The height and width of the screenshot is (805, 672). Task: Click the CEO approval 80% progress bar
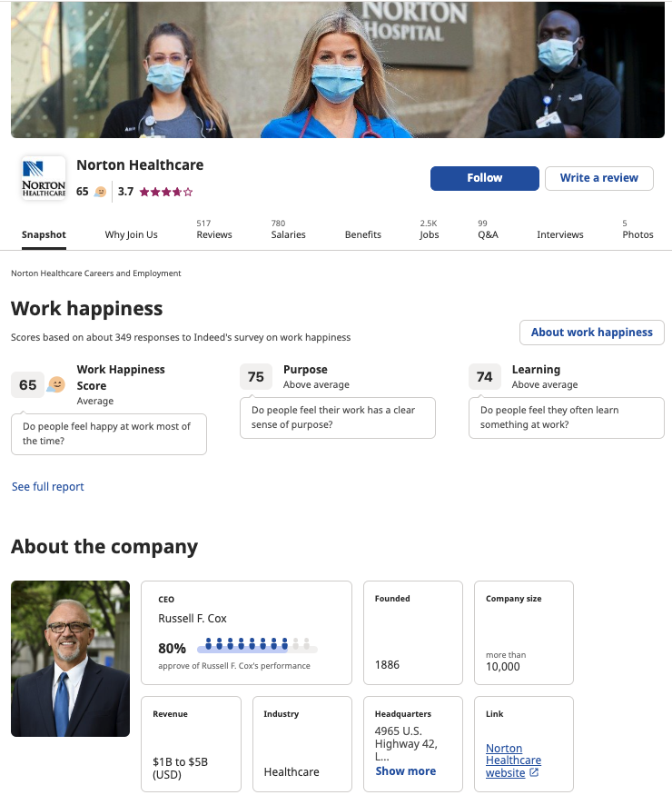click(257, 645)
